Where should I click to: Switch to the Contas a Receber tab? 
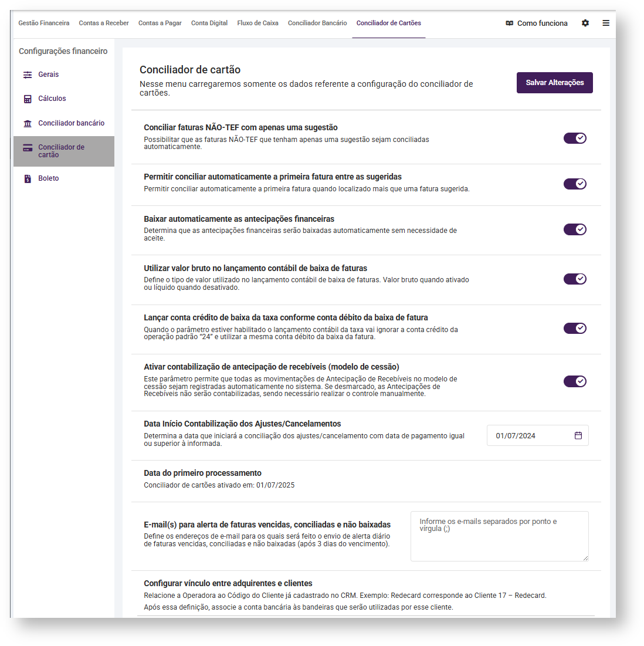(104, 23)
